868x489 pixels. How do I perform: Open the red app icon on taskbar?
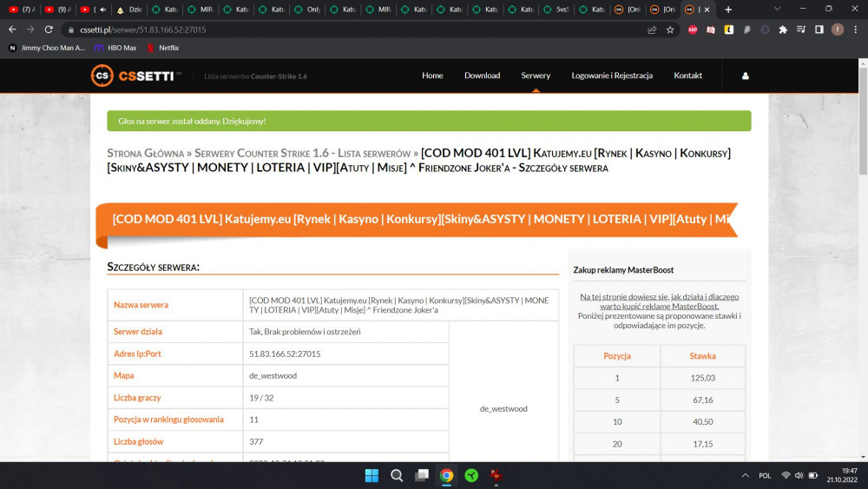point(496,475)
